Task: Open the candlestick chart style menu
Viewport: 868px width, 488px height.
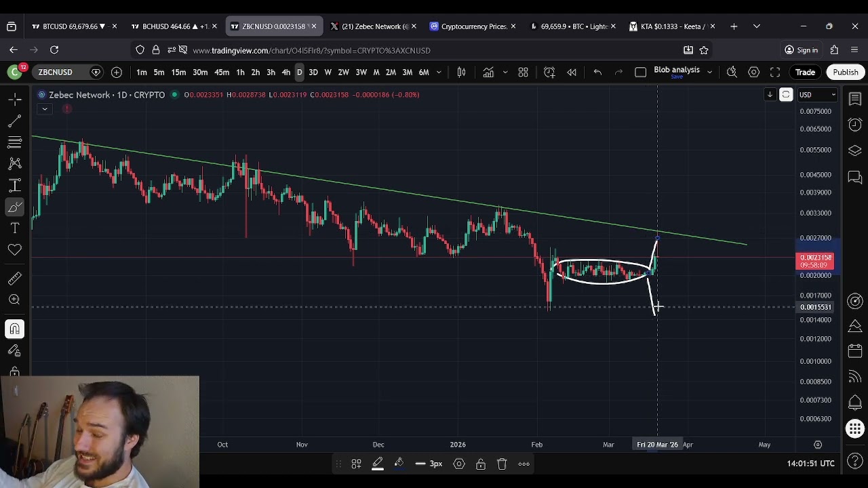Action: 461,72
